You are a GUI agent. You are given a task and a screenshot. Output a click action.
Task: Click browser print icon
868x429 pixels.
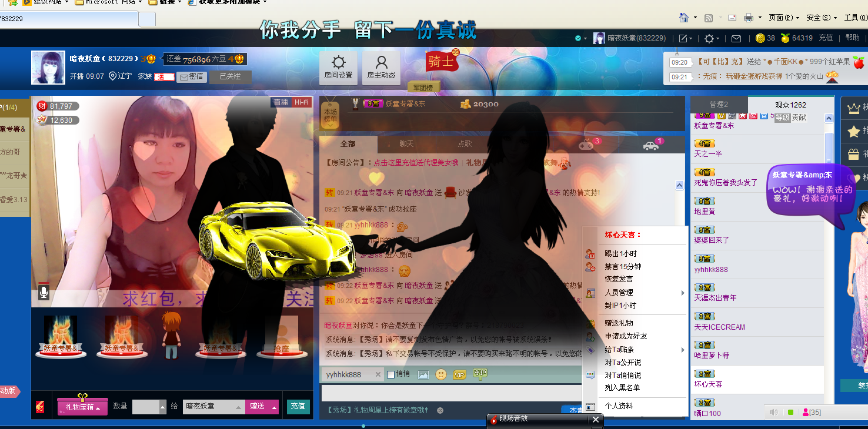[749, 18]
